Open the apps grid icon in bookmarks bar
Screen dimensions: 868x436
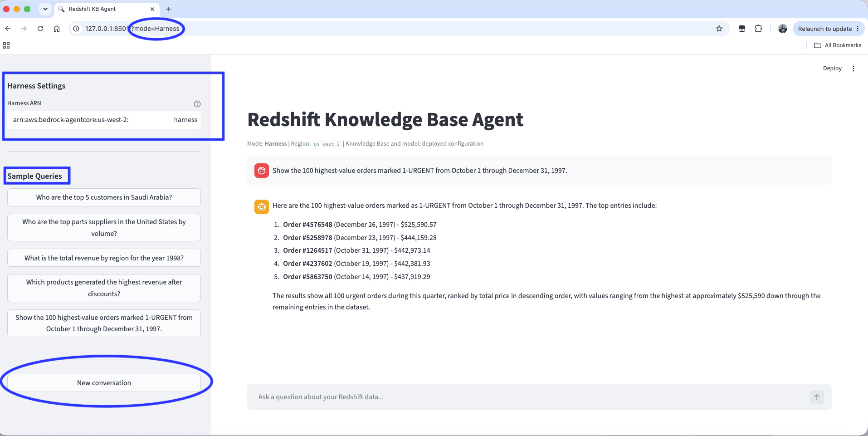coord(6,45)
